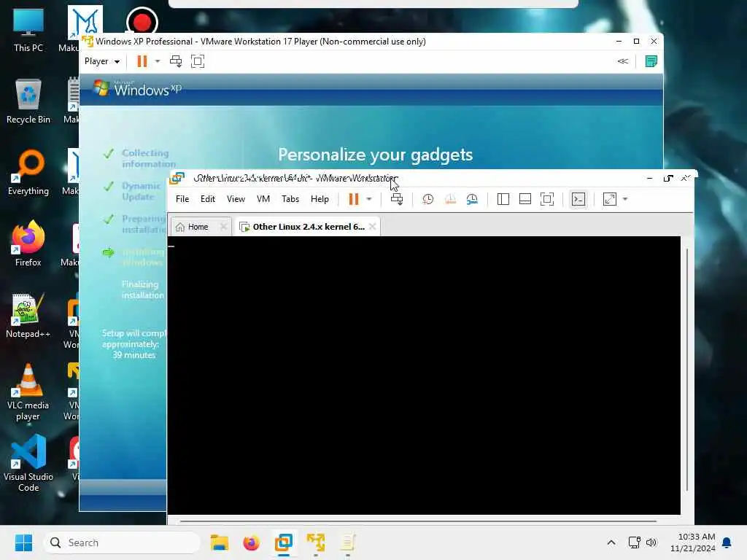747x560 pixels.
Task: Click the red record button icon on desktop
Action: 142,21
